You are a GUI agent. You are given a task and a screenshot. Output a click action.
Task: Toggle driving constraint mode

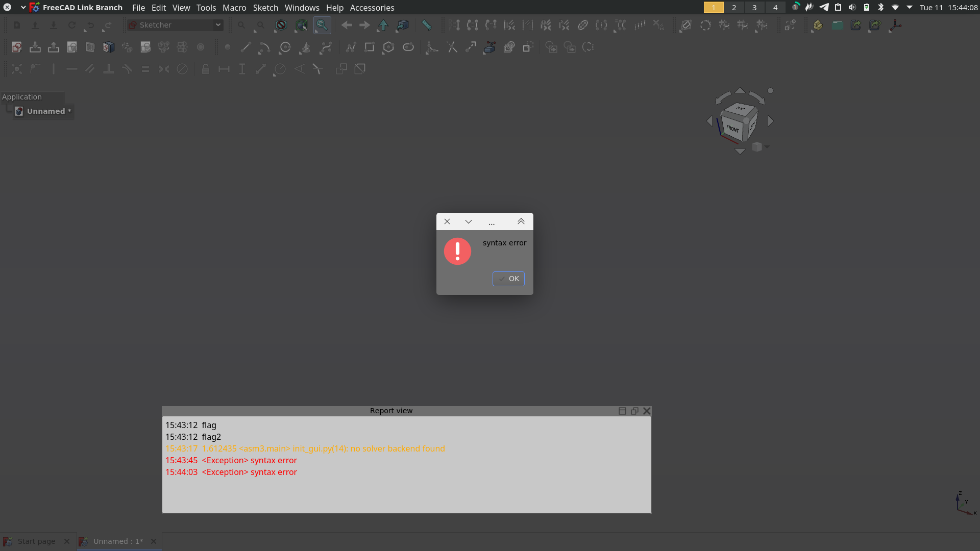tap(341, 69)
